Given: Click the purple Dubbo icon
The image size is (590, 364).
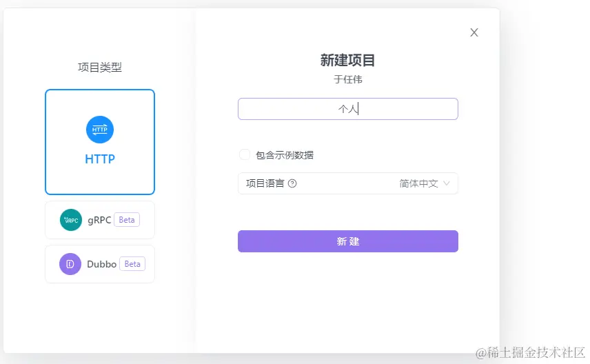Looking at the screenshot, I should (x=70, y=264).
